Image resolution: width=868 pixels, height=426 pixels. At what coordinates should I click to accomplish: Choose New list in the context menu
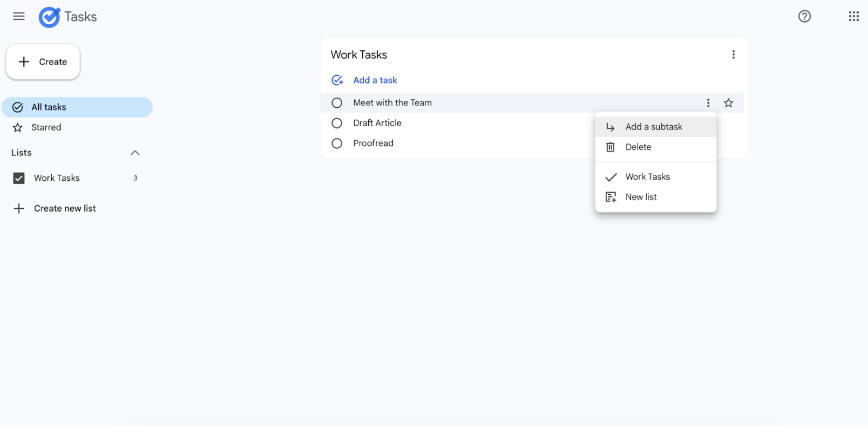656,197
